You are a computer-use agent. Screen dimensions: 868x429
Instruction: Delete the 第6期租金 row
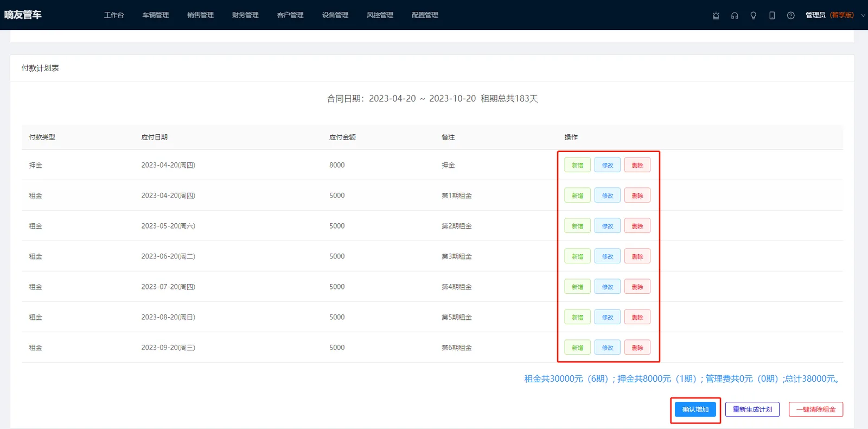point(637,348)
